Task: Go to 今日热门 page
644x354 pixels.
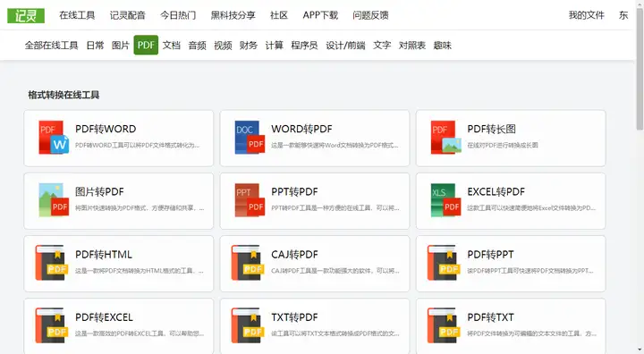Action: click(178, 15)
